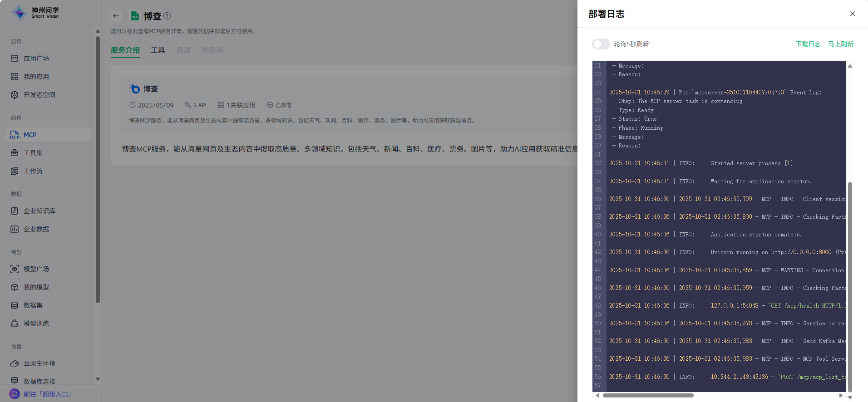Click the download log link
The width and height of the screenshot is (868, 402).
point(808,44)
